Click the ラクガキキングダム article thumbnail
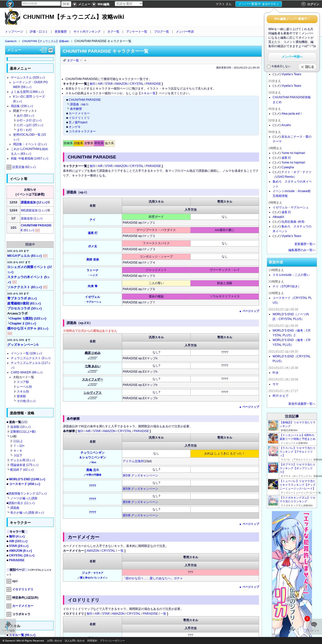 [273, 501]
